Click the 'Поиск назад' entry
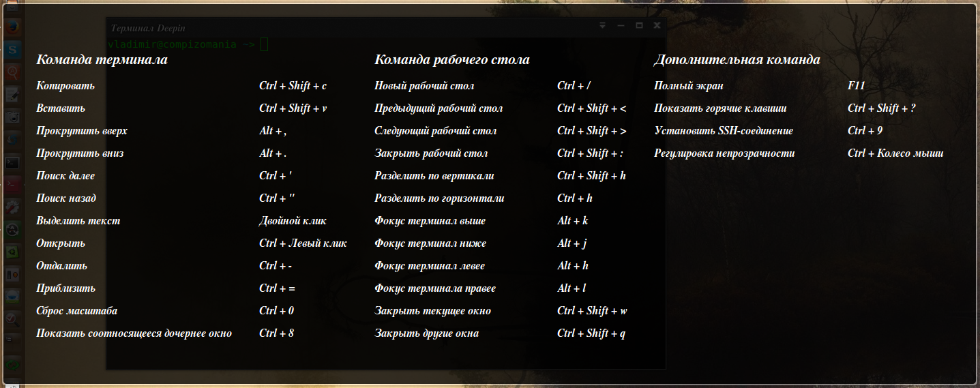Screen dimensions: 980x388 tap(66, 198)
